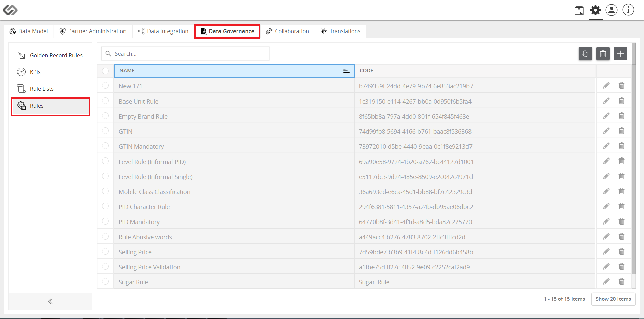This screenshot has width=644, height=319.
Task: Open Rule Lists in the sidebar
Action: (x=50, y=89)
